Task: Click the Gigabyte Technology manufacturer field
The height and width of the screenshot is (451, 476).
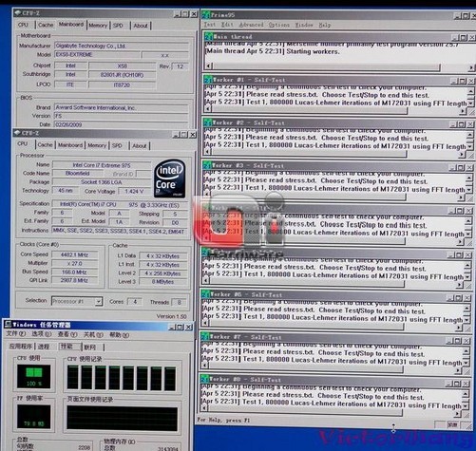Action: point(122,46)
